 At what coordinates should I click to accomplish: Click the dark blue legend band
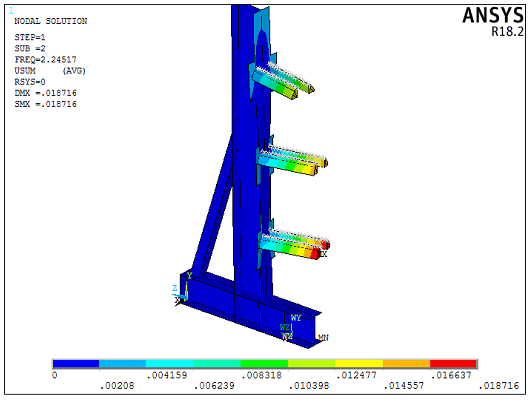tap(76, 363)
